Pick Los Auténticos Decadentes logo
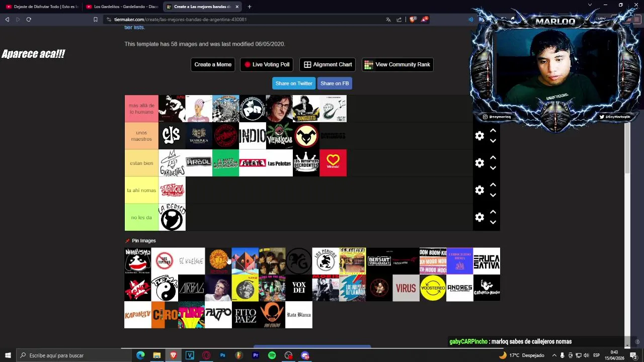The height and width of the screenshot is (362, 644). [x=306, y=163]
